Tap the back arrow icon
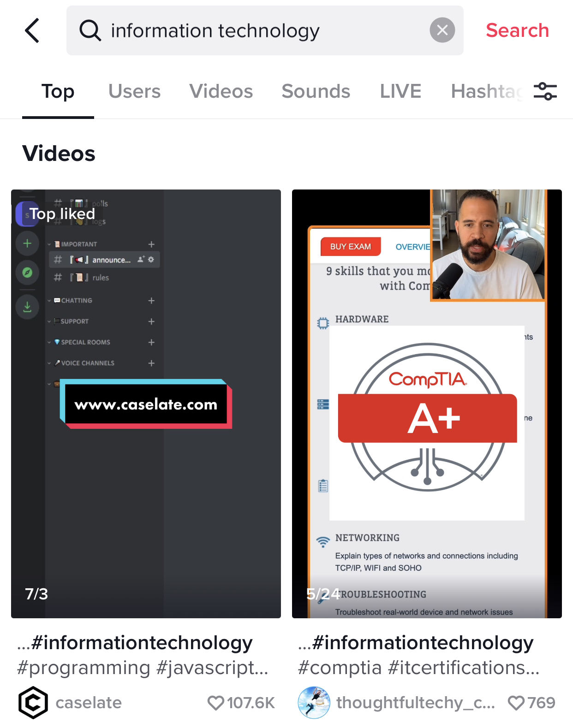This screenshot has width=573, height=728. (x=32, y=30)
